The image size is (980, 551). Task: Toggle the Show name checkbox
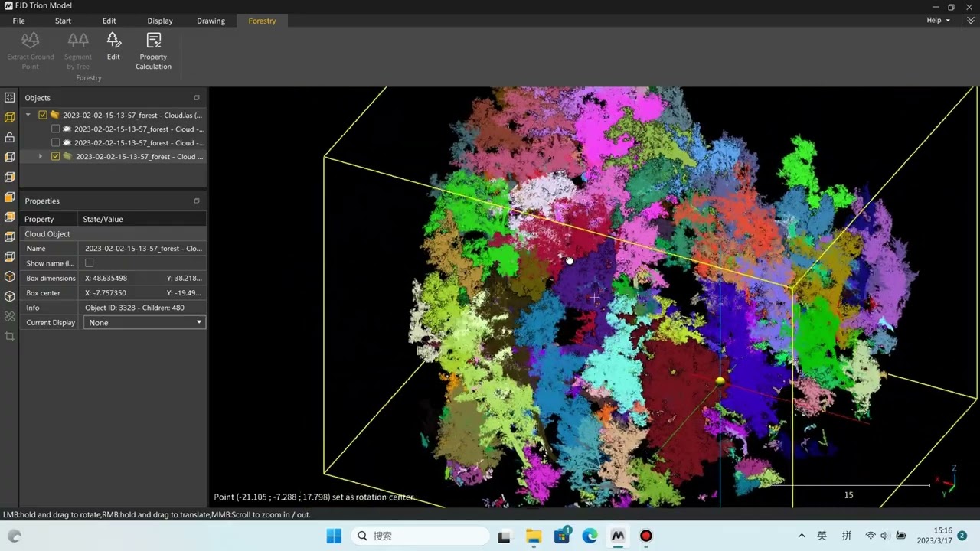click(x=89, y=263)
